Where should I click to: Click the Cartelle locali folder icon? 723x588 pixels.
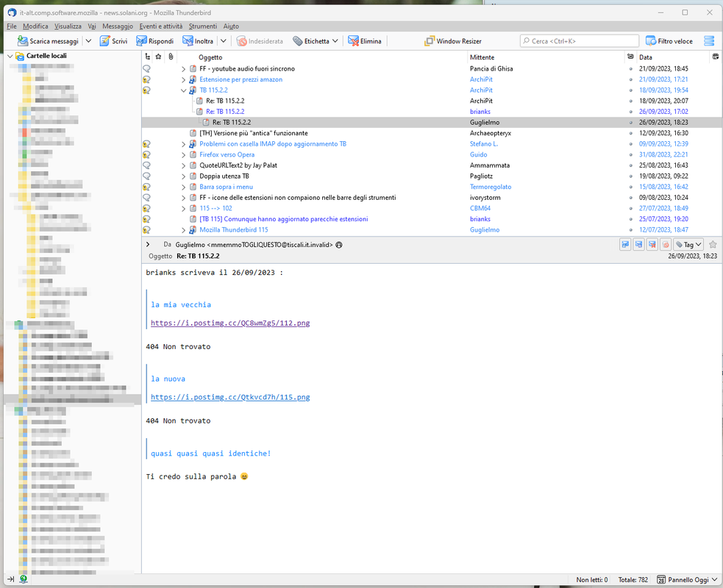pos(20,56)
